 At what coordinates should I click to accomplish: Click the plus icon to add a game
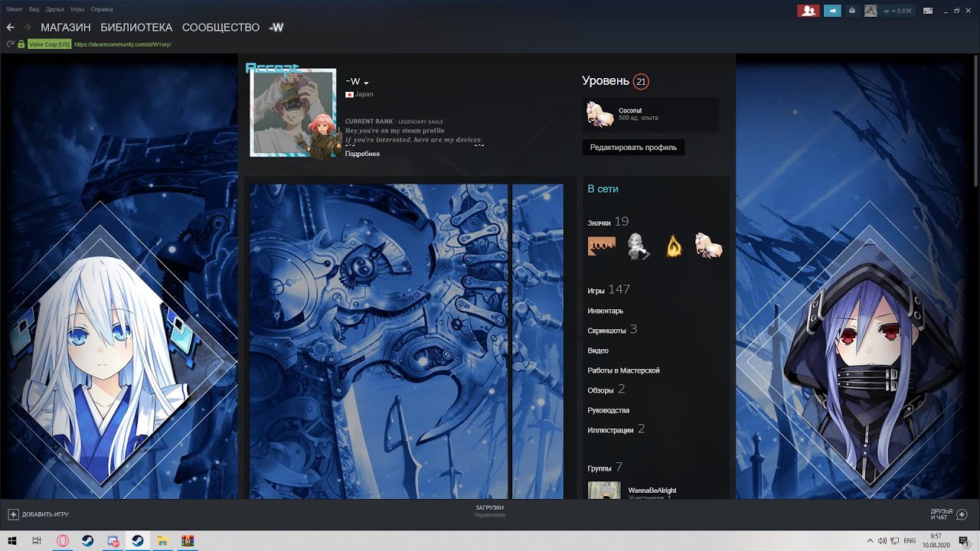click(13, 514)
